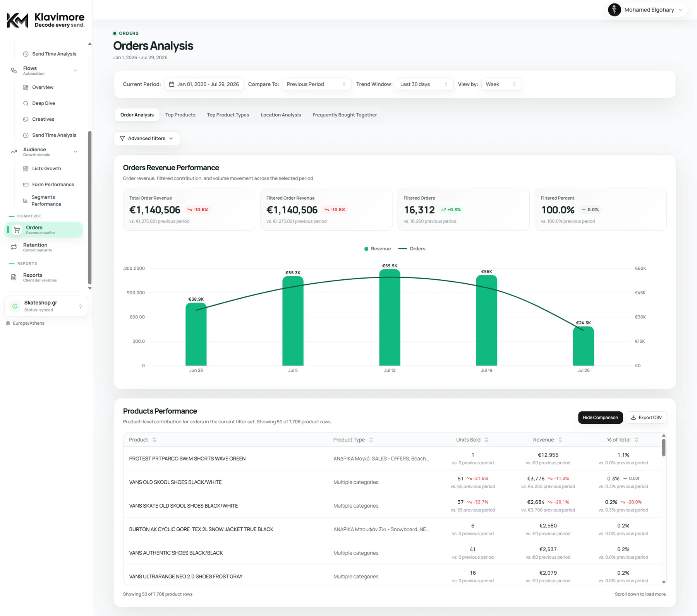Switch to Frequently Bought Together tab

[x=345, y=115]
